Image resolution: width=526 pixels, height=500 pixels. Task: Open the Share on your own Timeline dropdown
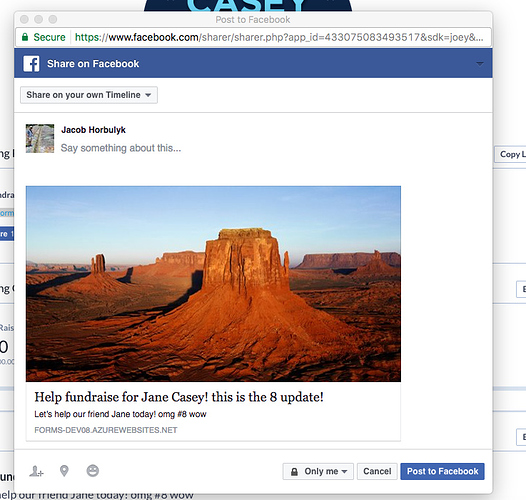tap(89, 95)
